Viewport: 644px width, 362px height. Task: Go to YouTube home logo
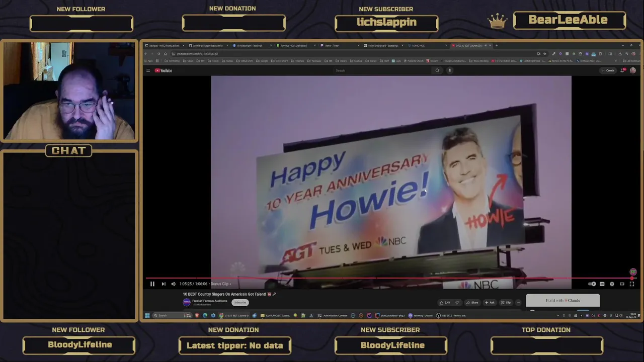[164, 70]
